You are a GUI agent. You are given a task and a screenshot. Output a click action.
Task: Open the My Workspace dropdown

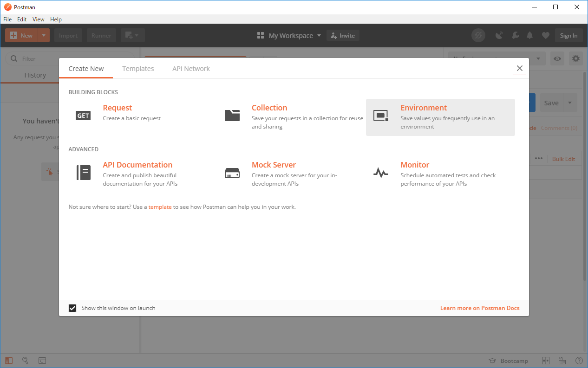(289, 36)
